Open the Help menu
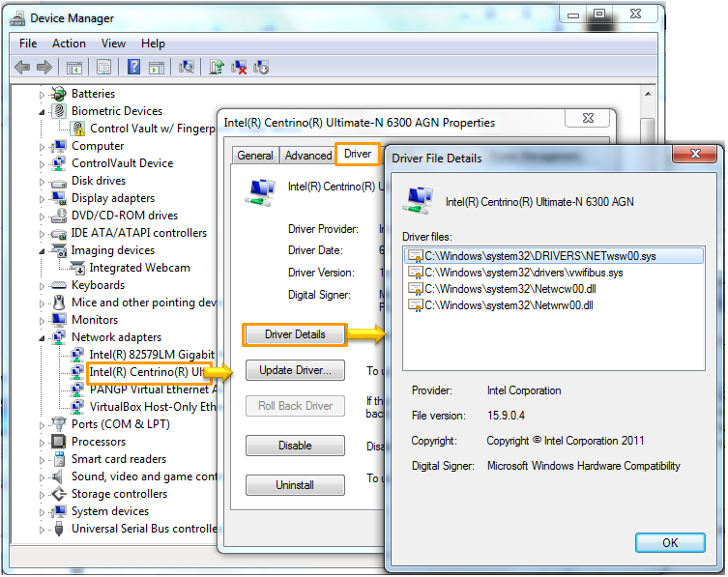The image size is (728, 577). (153, 43)
